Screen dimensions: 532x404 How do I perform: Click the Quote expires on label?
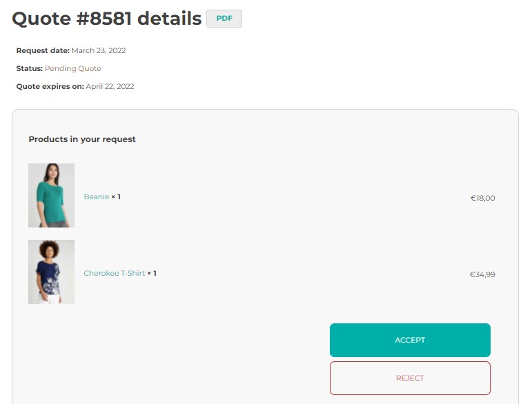50,87
